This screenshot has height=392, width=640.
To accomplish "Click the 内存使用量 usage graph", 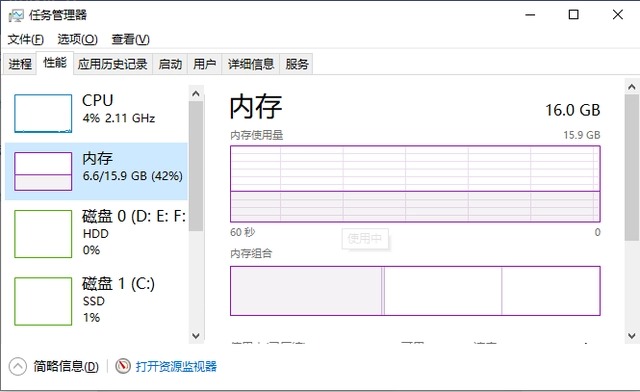I will [415, 184].
